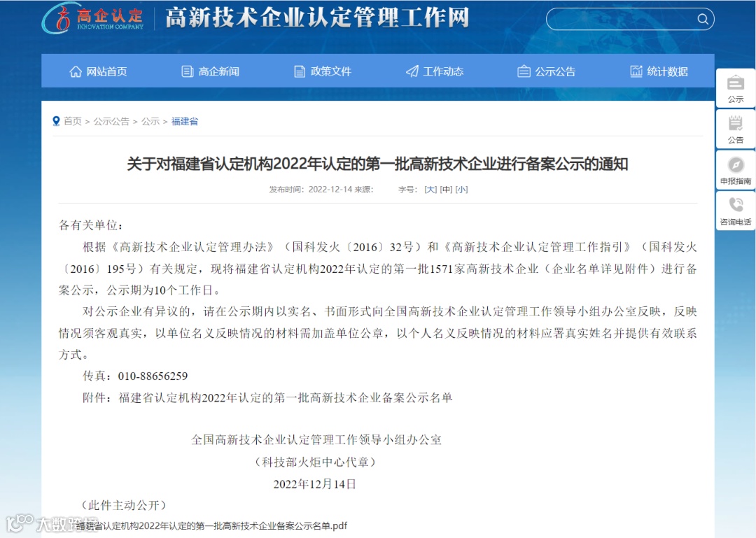The image size is (756, 538).
Task: Click the paper plane icon beside 工作动态
Action: 412,72
